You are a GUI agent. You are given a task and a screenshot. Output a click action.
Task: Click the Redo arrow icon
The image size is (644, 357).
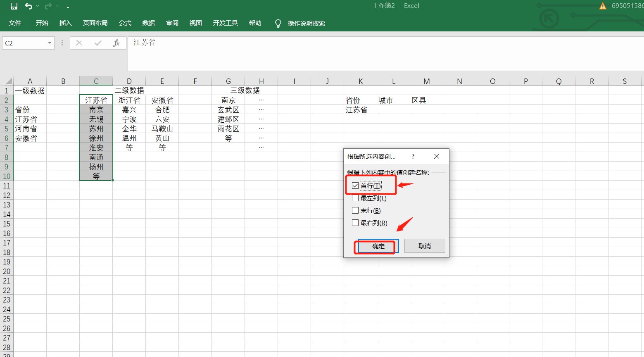coord(48,6)
